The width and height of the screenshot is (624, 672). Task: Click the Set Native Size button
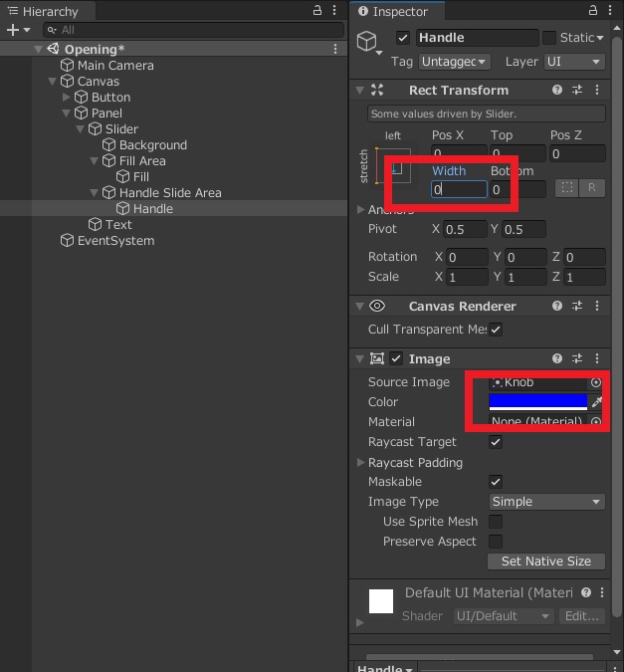click(x=546, y=561)
